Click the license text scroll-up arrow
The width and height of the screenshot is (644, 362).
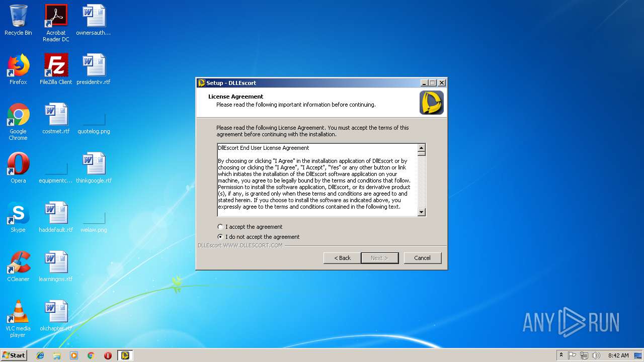(x=422, y=148)
